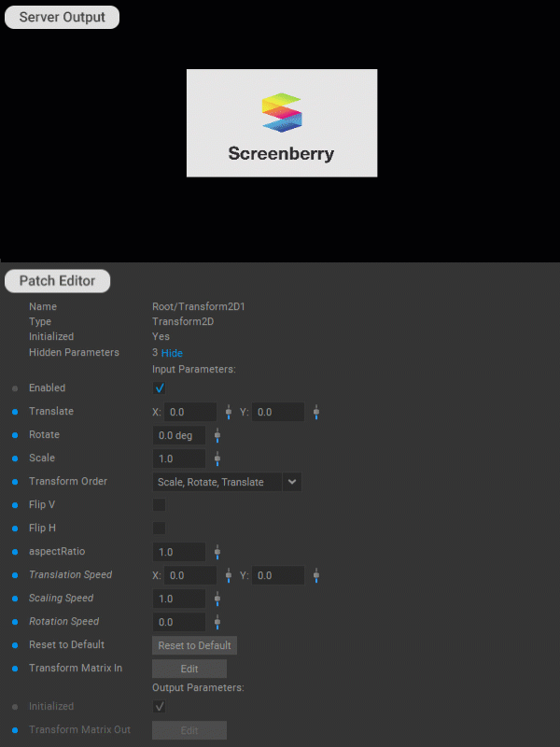Click the blue dot beside Translation Speed
Image resolution: width=560 pixels, height=747 pixels.
click(15, 575)
